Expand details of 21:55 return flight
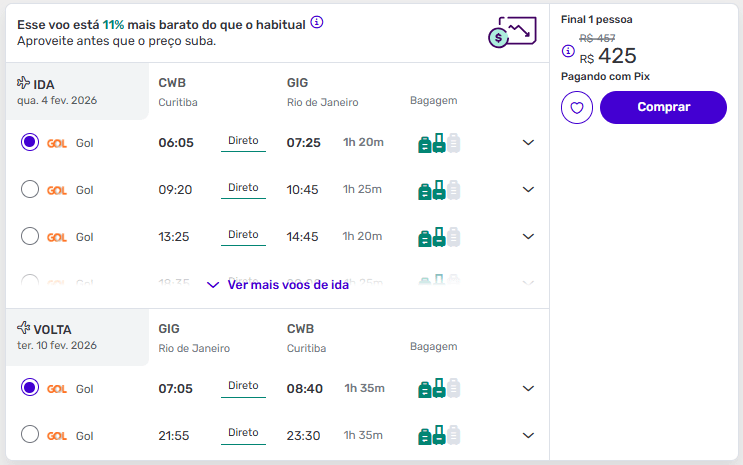 528,435
